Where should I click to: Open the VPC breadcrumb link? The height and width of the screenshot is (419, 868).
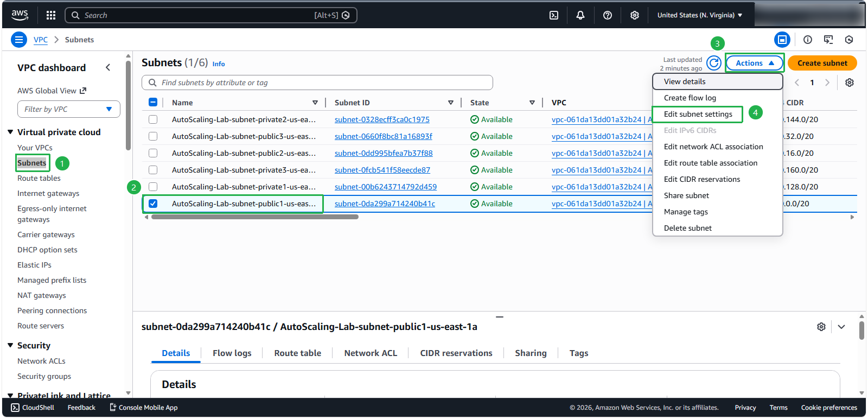pos(41,40)
